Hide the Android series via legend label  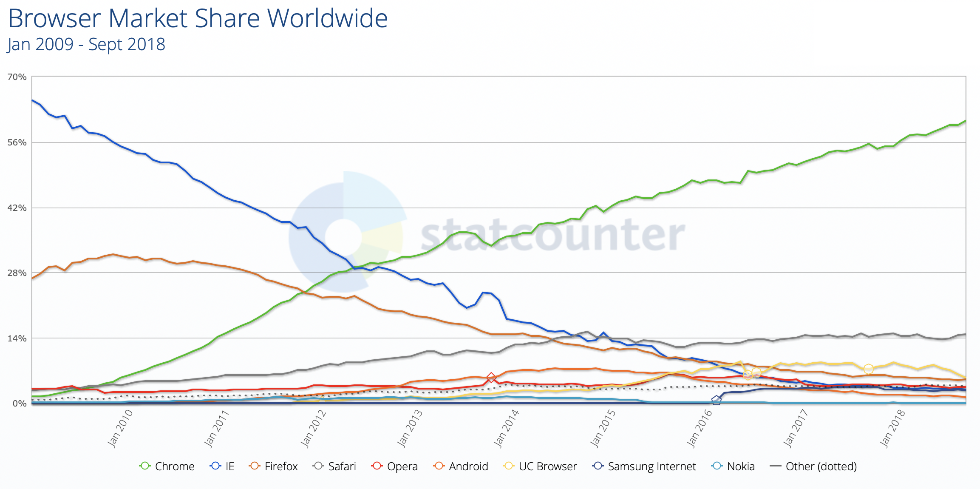pos(468,466)
